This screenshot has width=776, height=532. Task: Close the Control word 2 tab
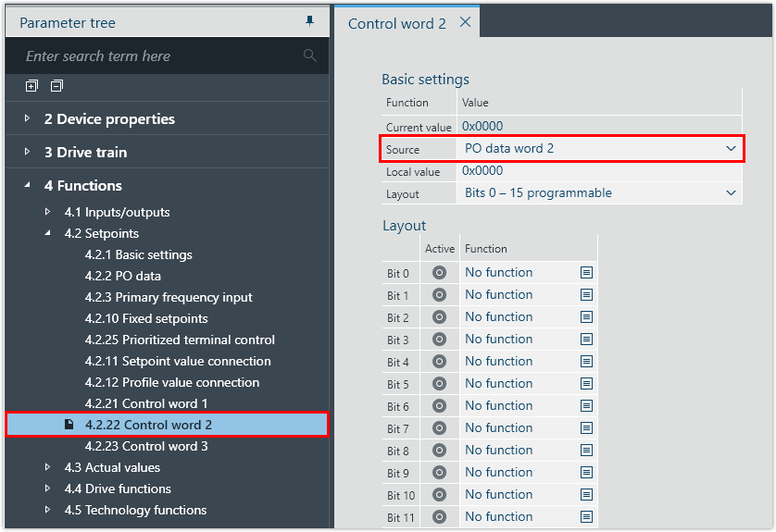click(x=466, y=22)
